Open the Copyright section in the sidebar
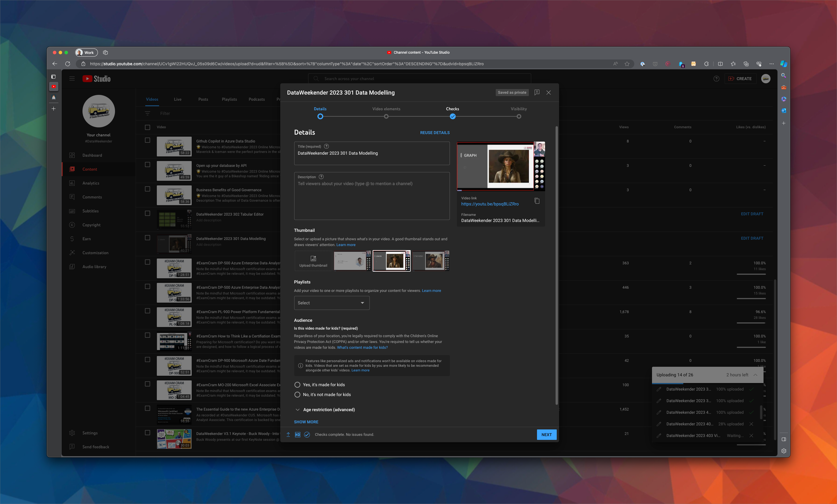The height and width of the screenshot is (504, 837). (91, 225)
